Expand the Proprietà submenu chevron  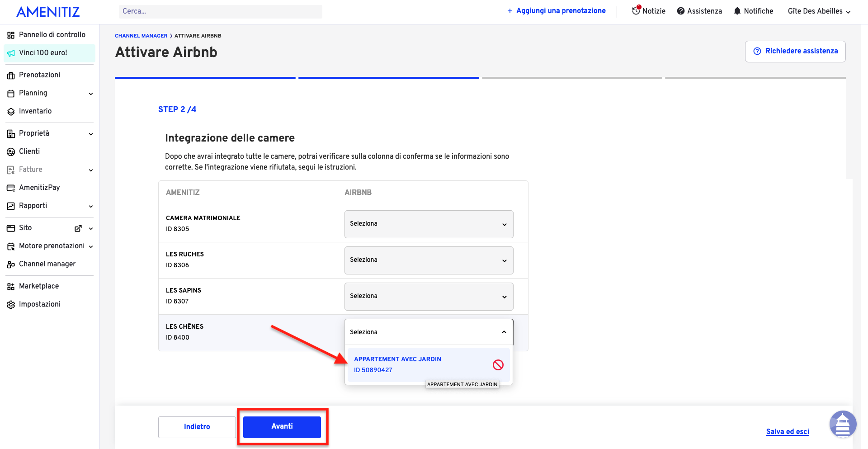[x=91, y=134]
